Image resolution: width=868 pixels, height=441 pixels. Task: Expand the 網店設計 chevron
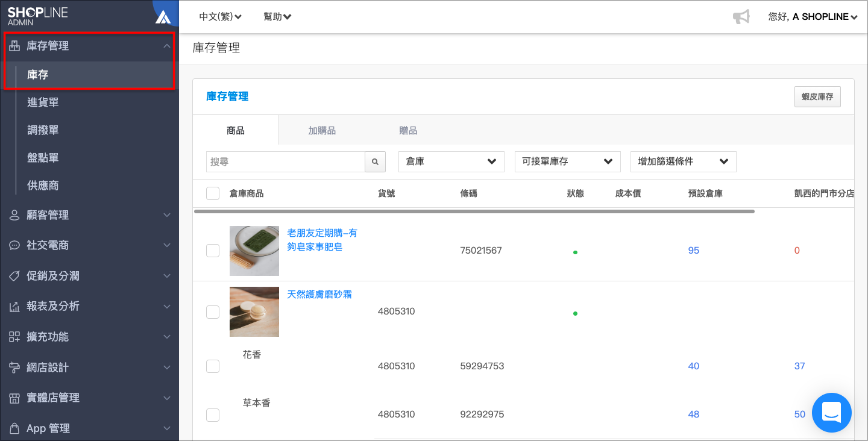point(167,367)
